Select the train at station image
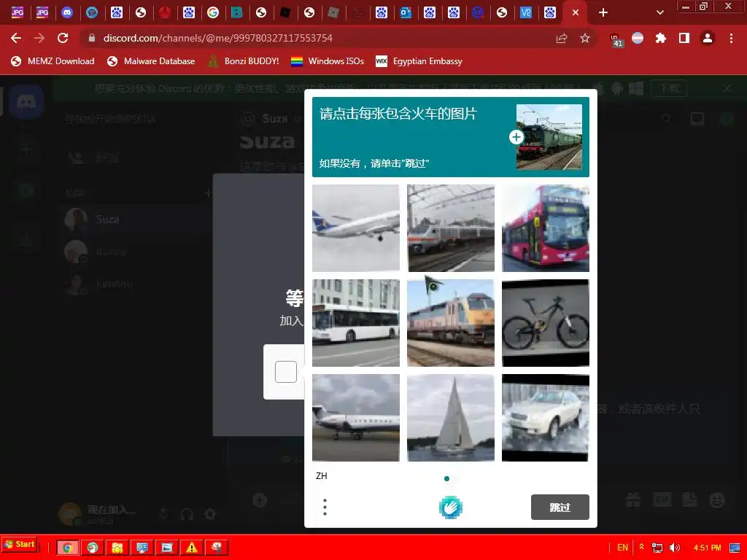Screen dimensions: 747x560 coord(451,228)
